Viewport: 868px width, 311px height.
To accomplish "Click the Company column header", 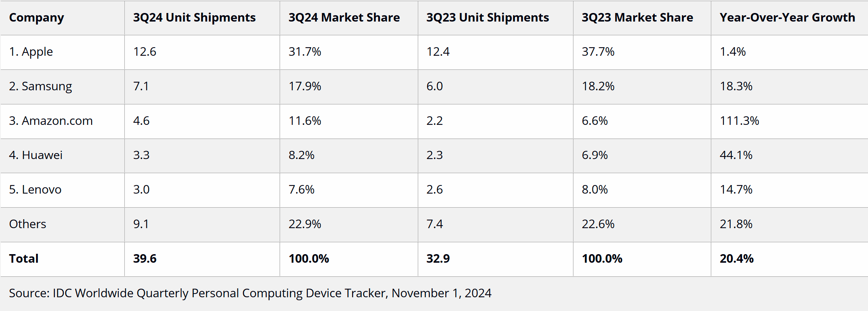I will coord(36,17).
